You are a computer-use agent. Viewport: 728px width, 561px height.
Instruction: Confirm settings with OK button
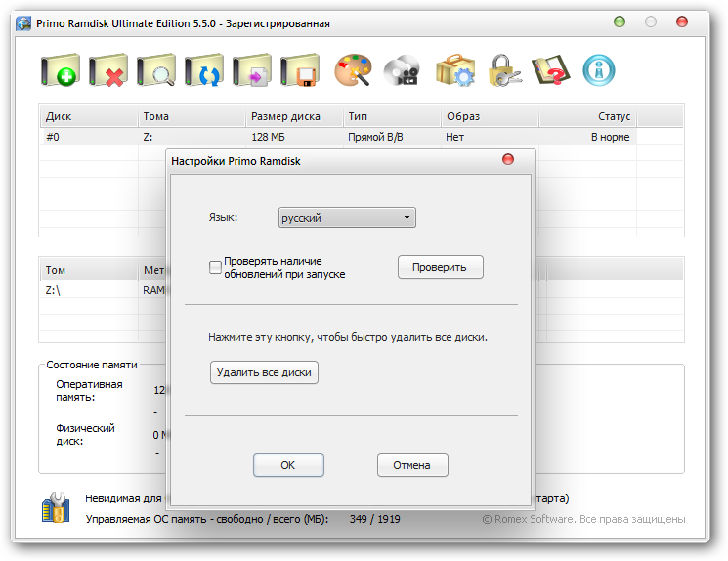point(288,465)
